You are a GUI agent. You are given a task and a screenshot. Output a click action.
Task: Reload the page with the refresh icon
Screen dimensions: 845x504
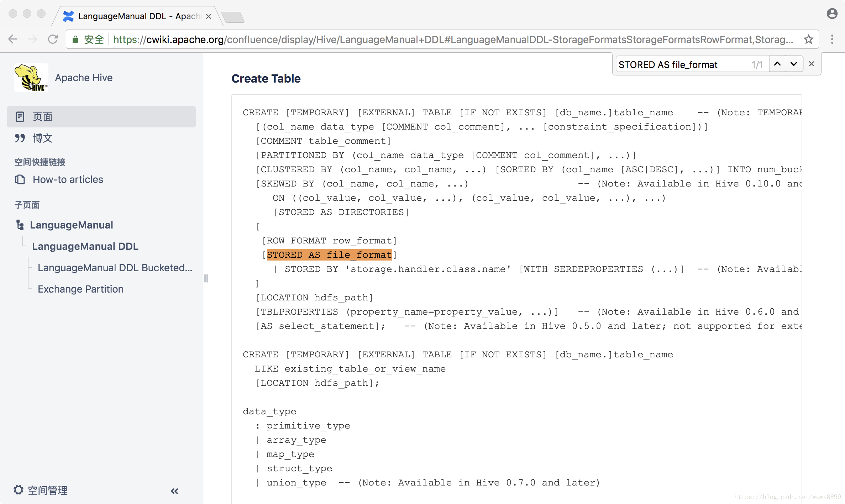(53, 39)
